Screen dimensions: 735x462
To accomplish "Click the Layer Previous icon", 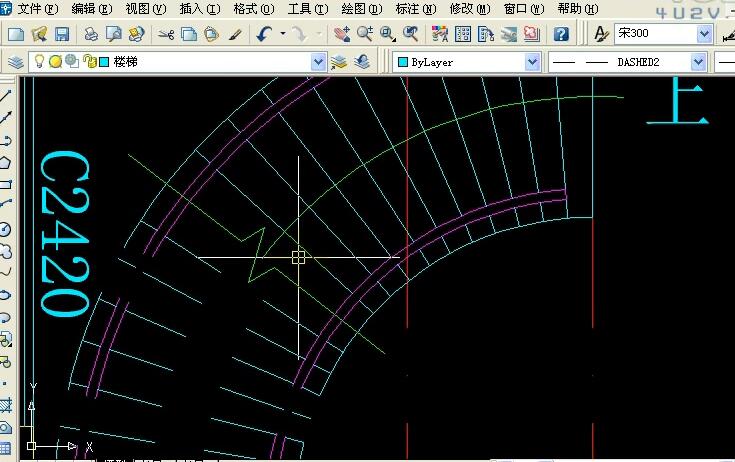I will pyautogui.click(x=362, y=62).
